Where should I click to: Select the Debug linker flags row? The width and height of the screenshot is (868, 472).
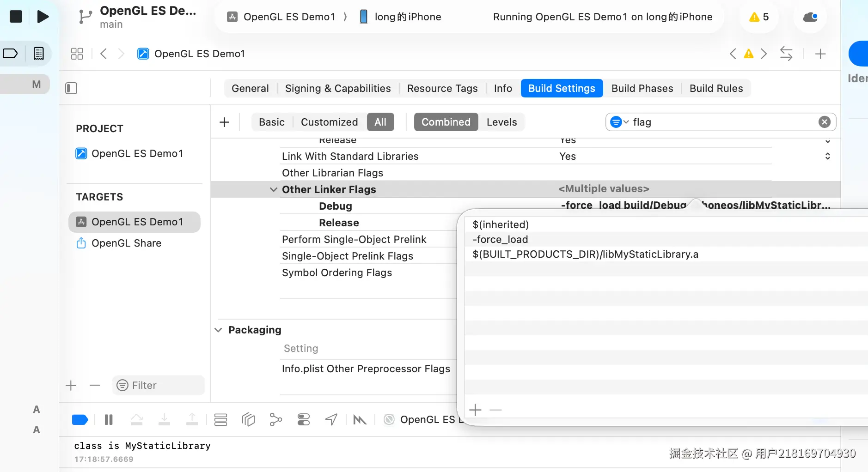[336, 206]
